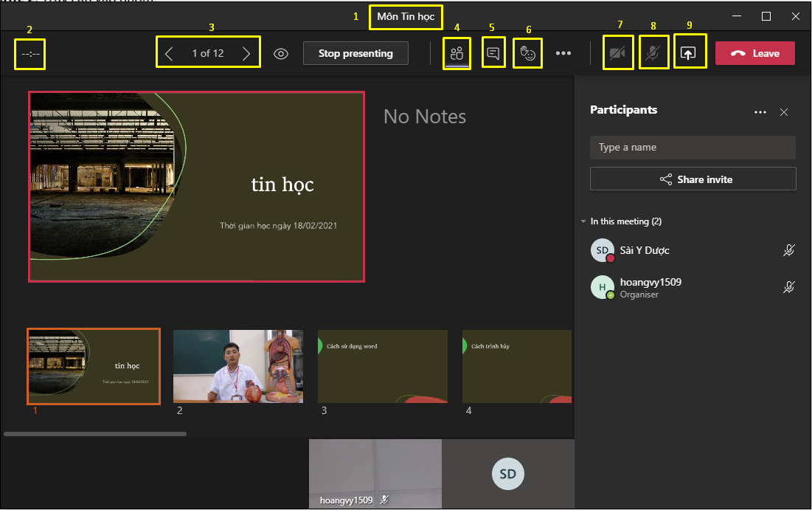Unmute the microphone
The height and width of the screenshot is (510, 812).
click(653, 54)
